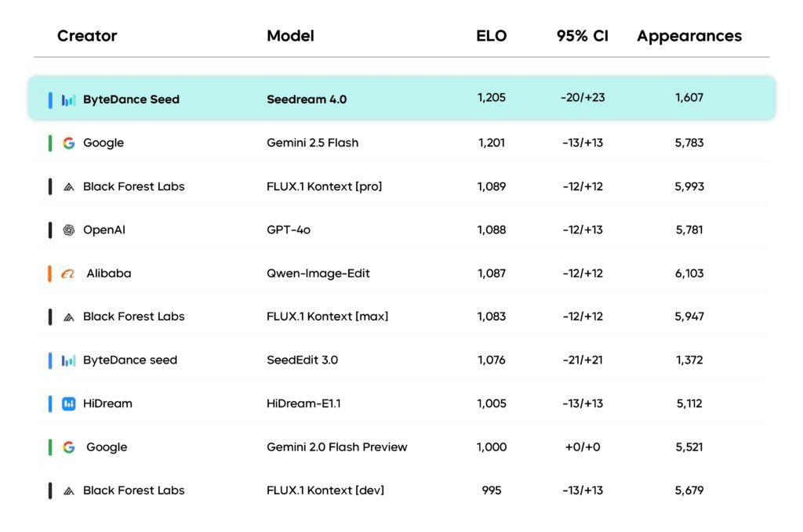803x532 pixels.
Task: Click the Google logo beside Gemini 2.5 Flash
Action: point(69,143)
